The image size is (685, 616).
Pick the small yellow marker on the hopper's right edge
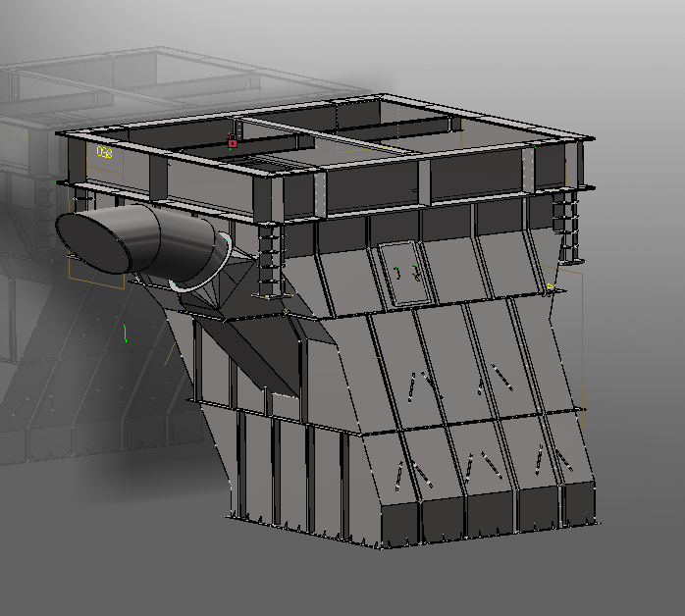(x=551, y=287)
